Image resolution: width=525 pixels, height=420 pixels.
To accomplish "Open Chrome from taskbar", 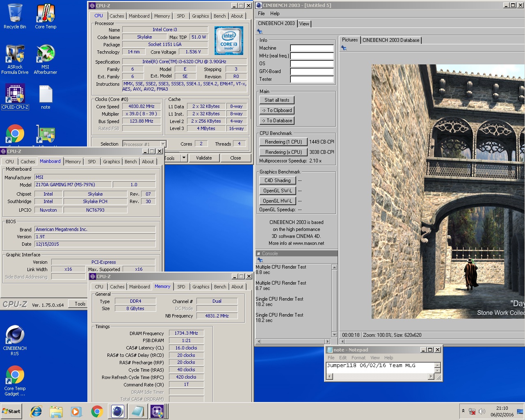I will [97, 411].
